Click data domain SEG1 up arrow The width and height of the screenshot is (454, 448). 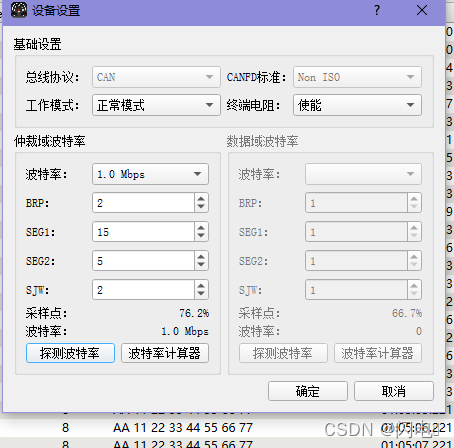coord(414,227)
